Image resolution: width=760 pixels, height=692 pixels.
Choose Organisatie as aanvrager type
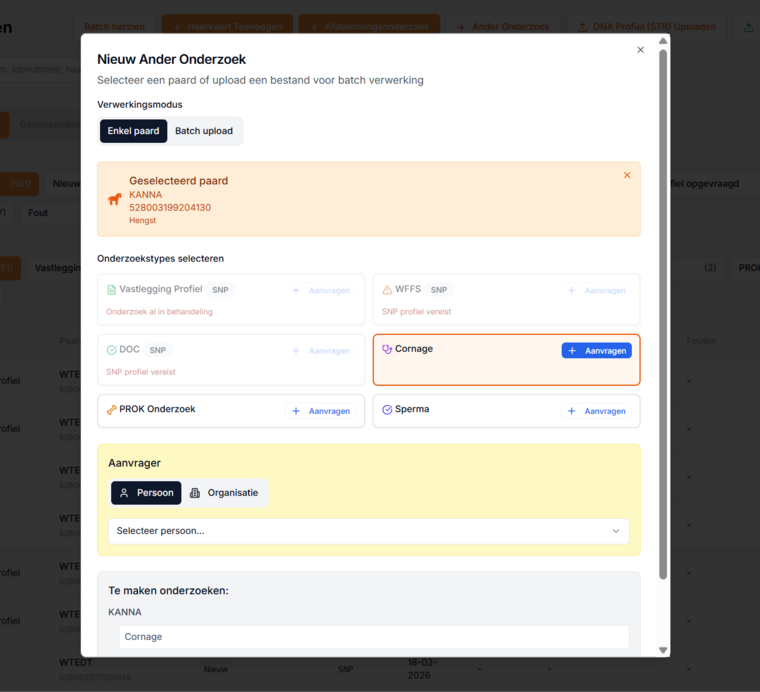(x=224, y=493)
